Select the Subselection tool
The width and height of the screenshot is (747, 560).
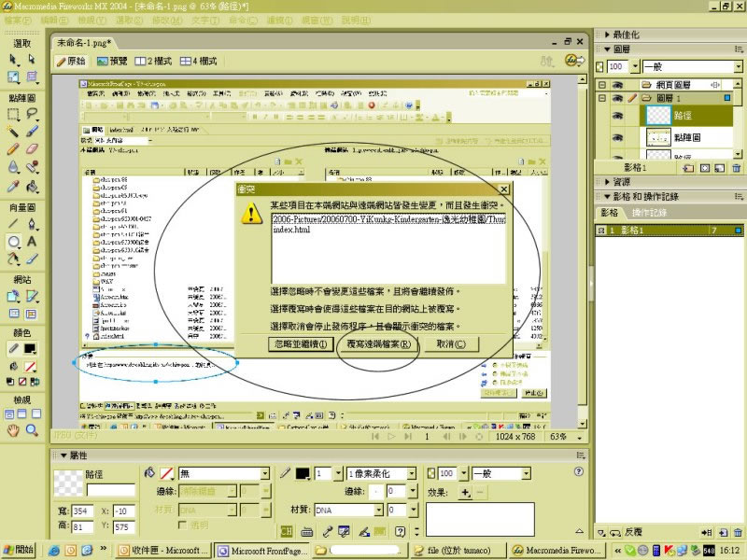click(32, 59)
